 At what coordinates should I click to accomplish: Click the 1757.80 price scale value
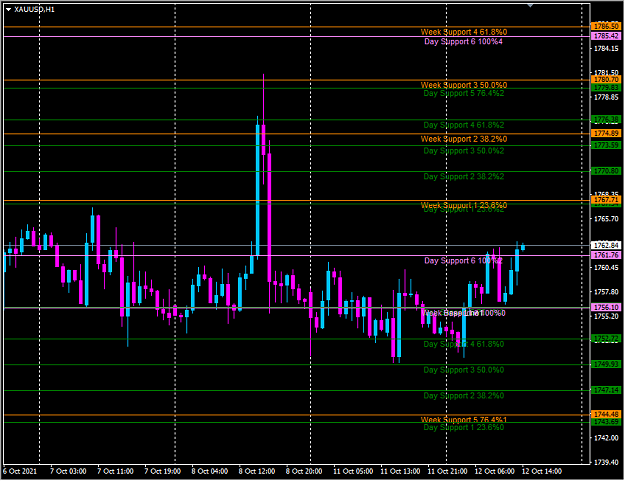pos(606,292)
